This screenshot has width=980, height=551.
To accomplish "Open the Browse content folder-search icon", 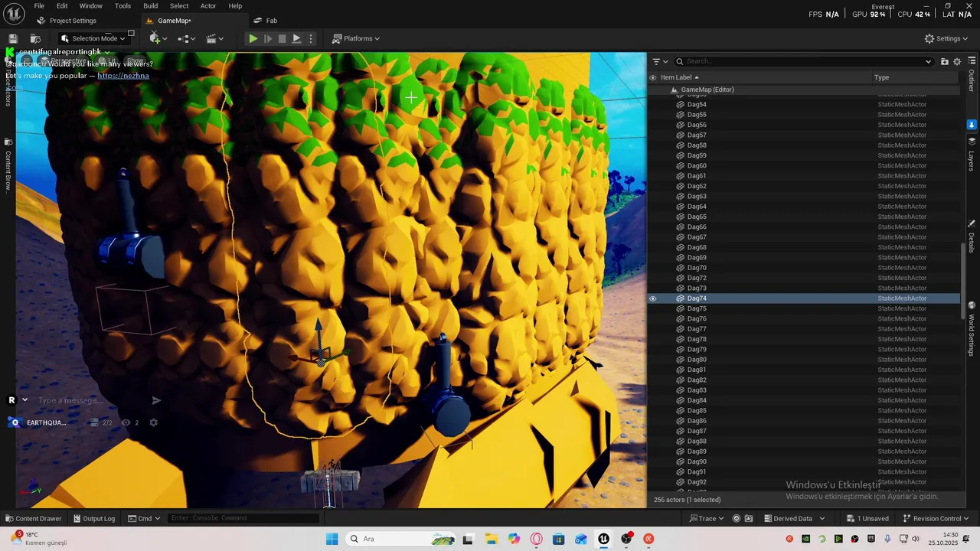I will 35,38.
